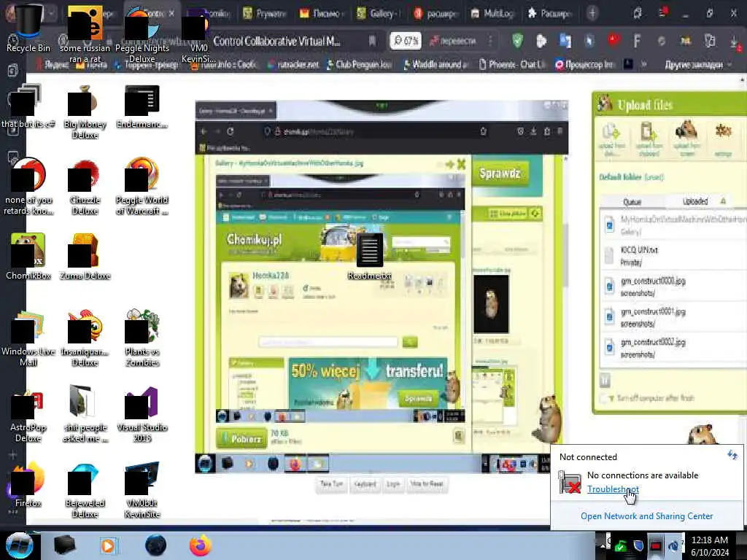Click Upload from screen hamster icon

point(686,140)
